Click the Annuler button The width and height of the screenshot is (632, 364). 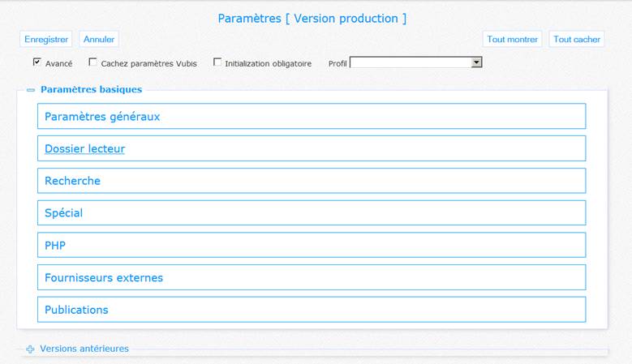point(99,39)
